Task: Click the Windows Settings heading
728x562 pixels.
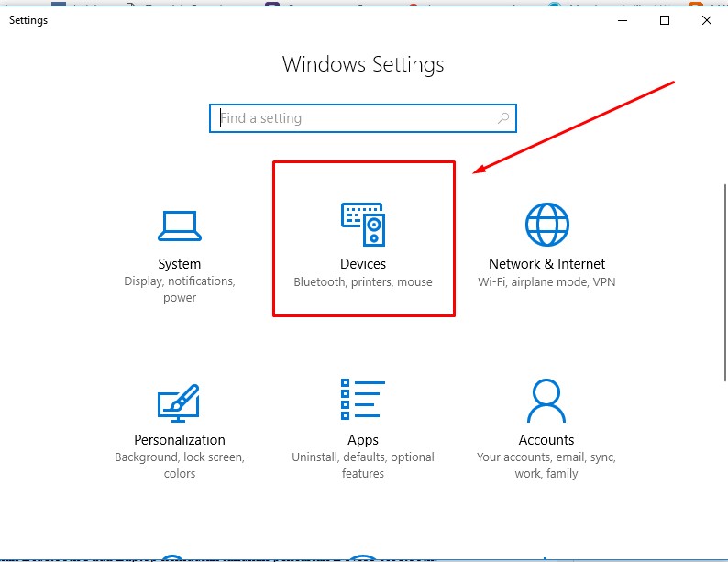Action: click(363, 64)
